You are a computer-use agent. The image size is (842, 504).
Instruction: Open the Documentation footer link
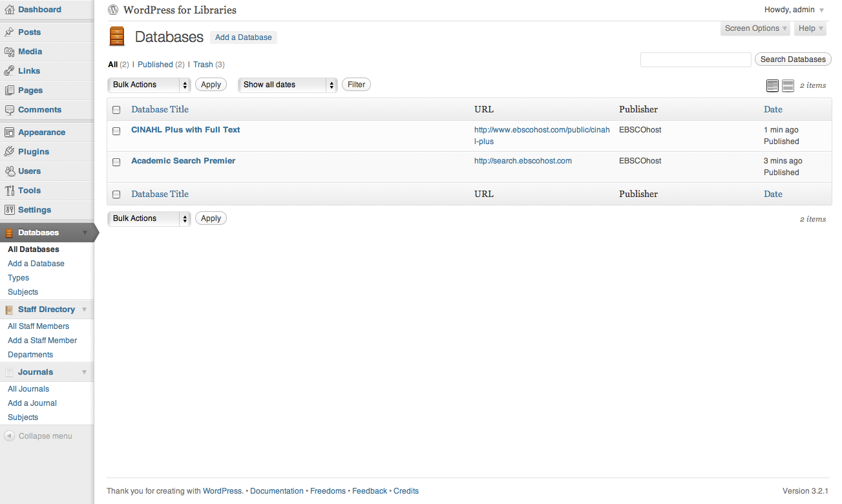pos(277,491)
